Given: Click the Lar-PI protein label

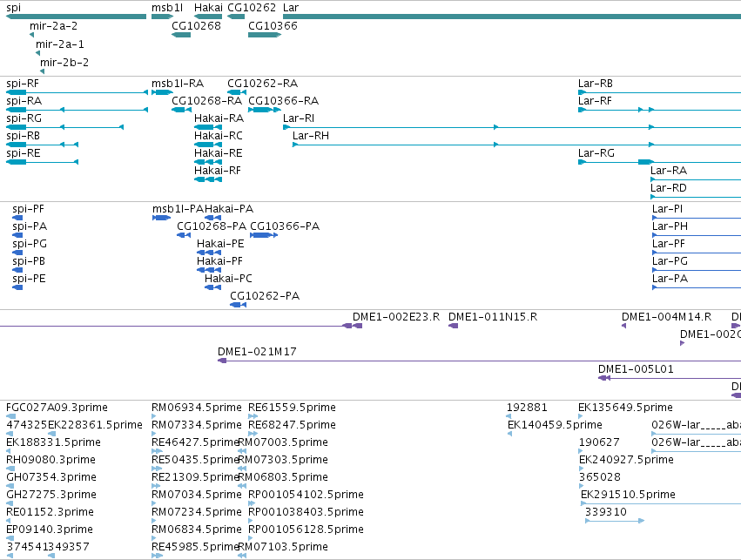Looking at the screenshot, I should tap(667, 209).
